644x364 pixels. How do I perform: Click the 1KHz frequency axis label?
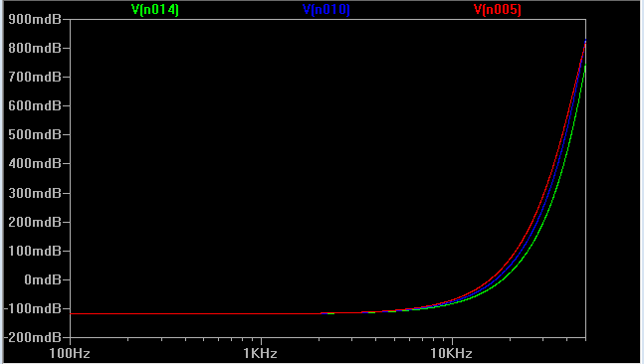click(x=261, y=353)
